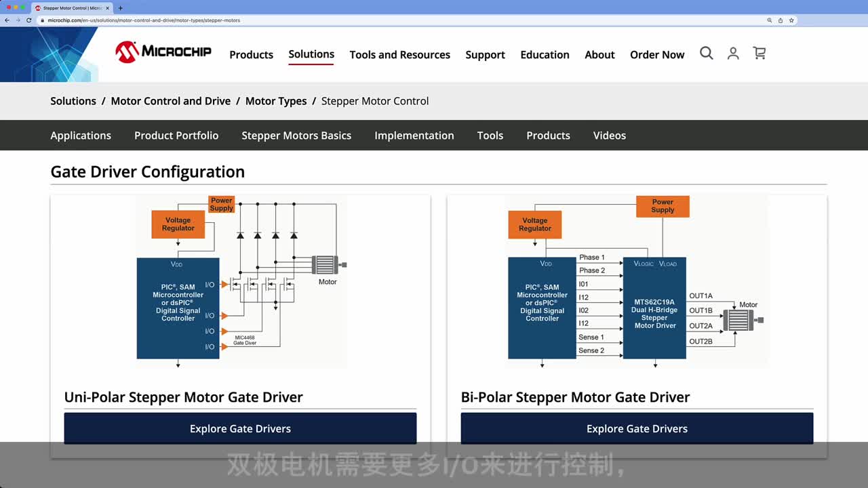
Task: Click Explore Gate Drivers under Bi-Polar driver
Action: (637, 428)
